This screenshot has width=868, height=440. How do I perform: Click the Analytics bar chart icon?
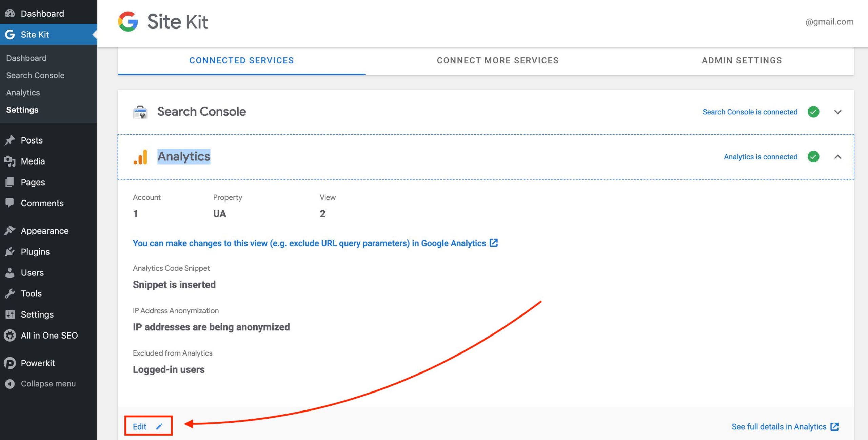coord(140,157)
